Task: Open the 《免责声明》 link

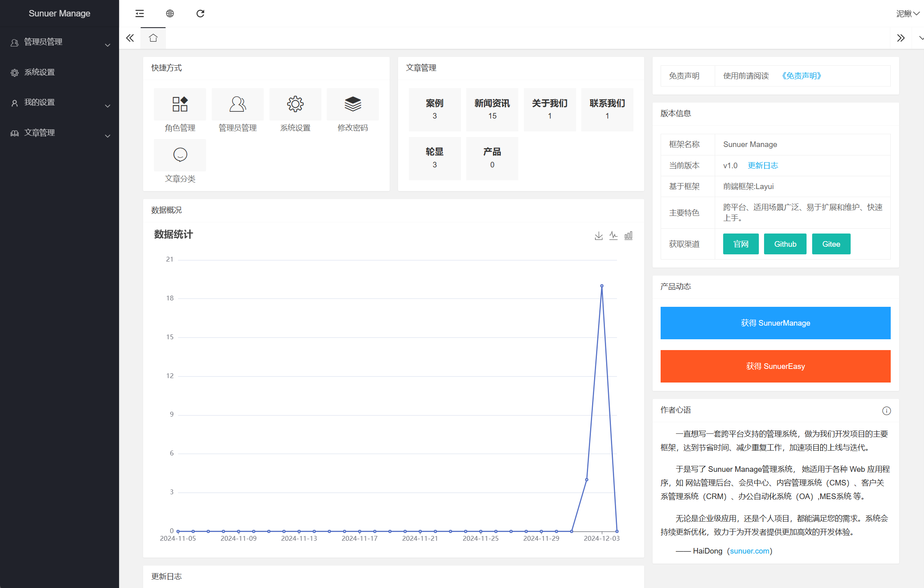Action: [x=801, y=76]
